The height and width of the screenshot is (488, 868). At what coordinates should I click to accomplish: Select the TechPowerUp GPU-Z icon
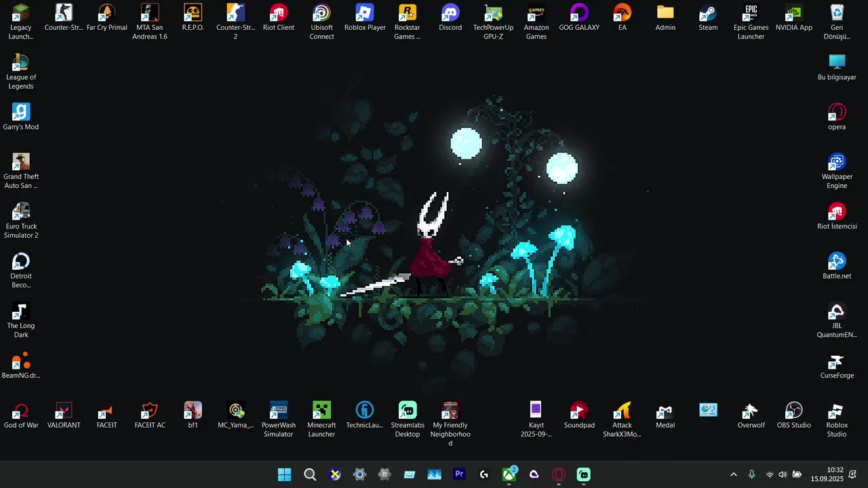pos(493,22)
